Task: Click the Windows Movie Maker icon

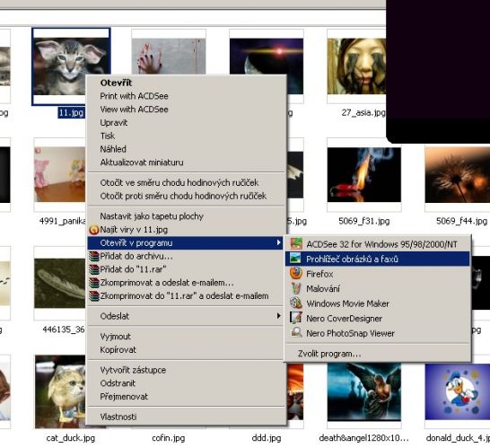Action: tap(295, 303)
